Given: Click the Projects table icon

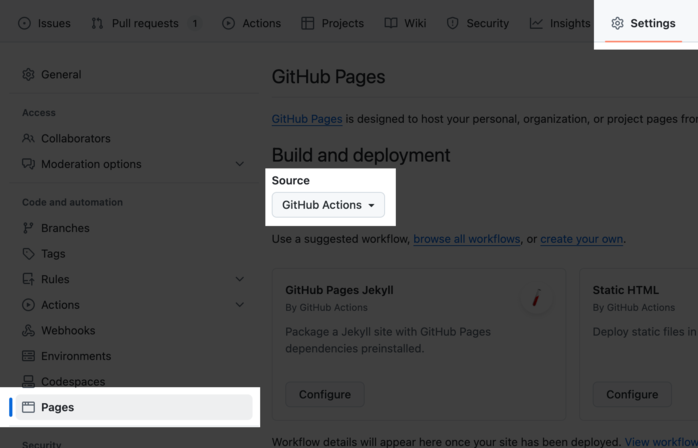Looking at the screenshot, I should (x=308, y=23).
